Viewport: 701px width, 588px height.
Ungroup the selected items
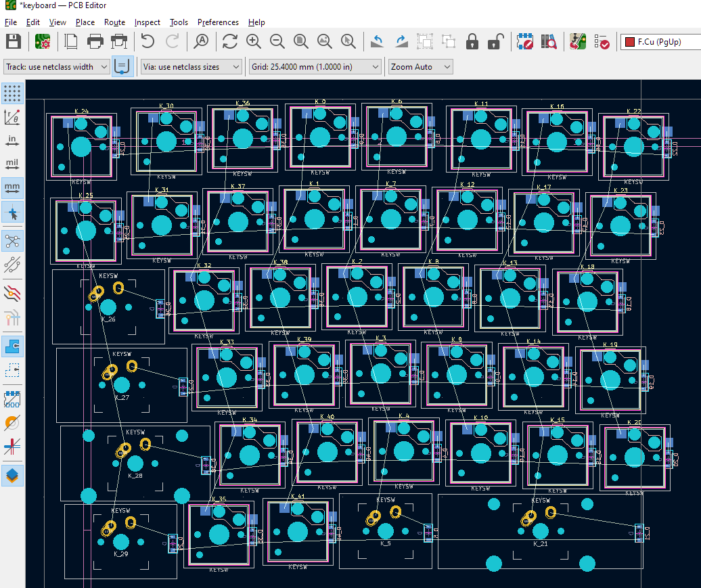point(449,41)
